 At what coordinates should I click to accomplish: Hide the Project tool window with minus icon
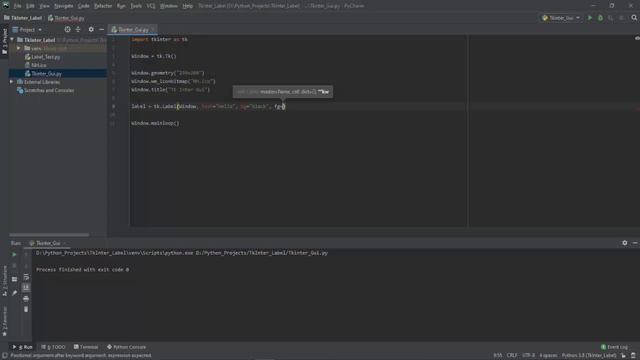point(101,29)
